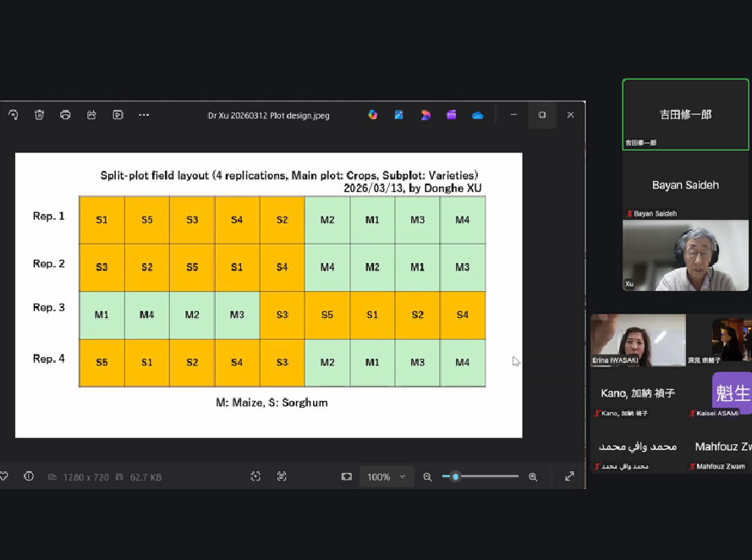Viewport: 752px width, 560px height.
Task: Rotate the image in Photos
Action: [14, 115]
